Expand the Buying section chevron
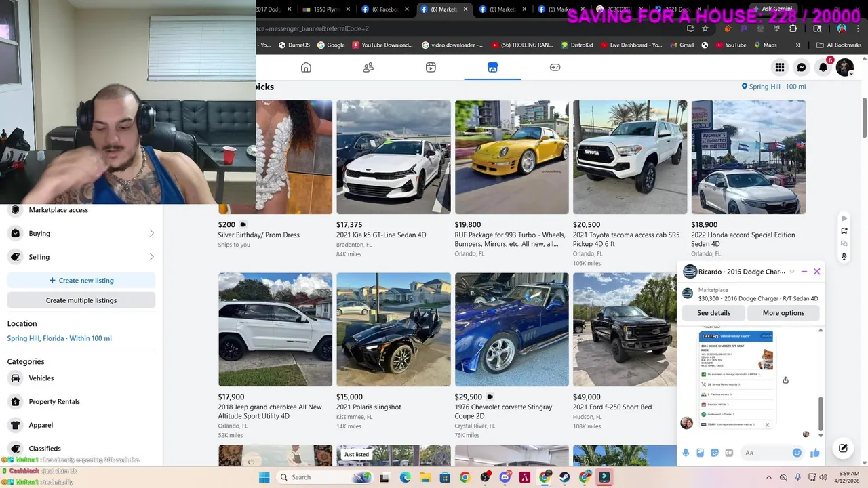The height and width of the screenshot is (488, 868). pyautogui.click(x=151, y=233)
